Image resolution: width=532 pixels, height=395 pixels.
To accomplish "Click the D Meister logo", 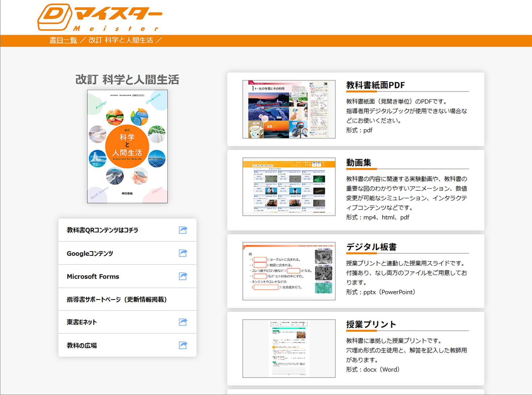I will pos(99,17).
